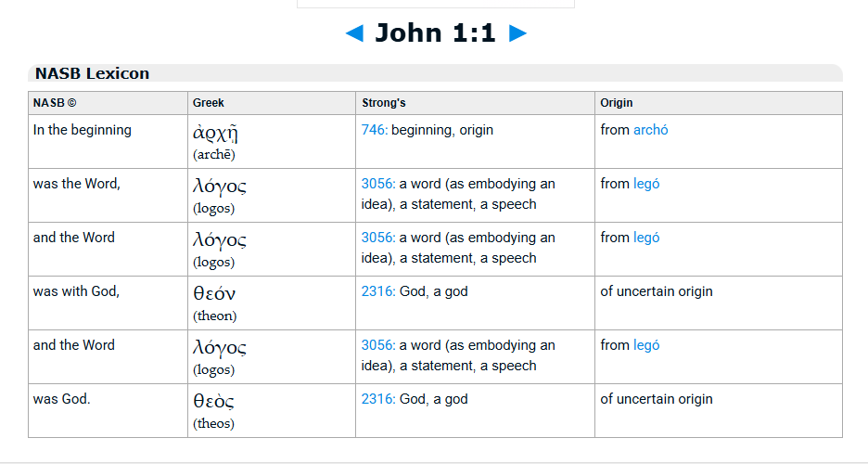Follow the legó link in 'was the Word,' row
868x464 pixels.
point(646,184)
